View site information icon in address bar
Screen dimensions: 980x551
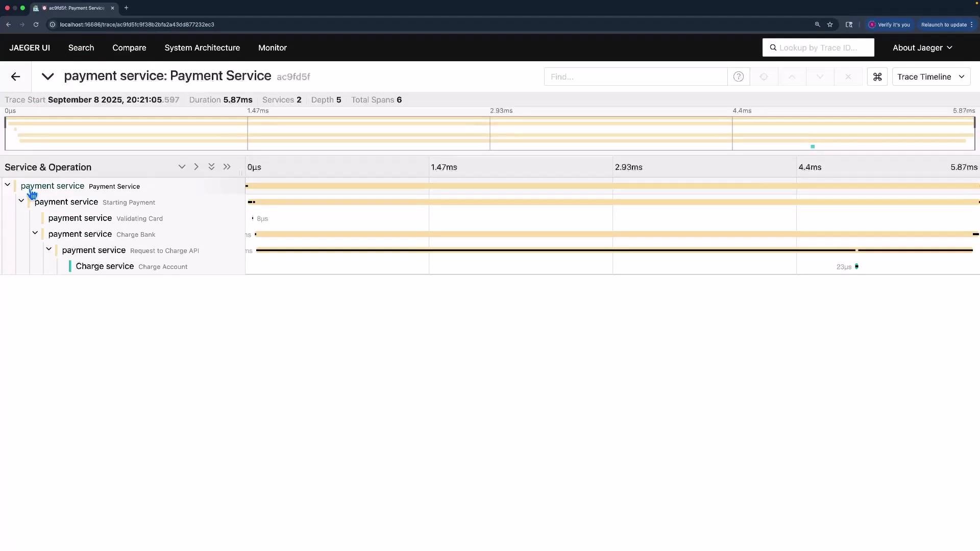(52, 24)
